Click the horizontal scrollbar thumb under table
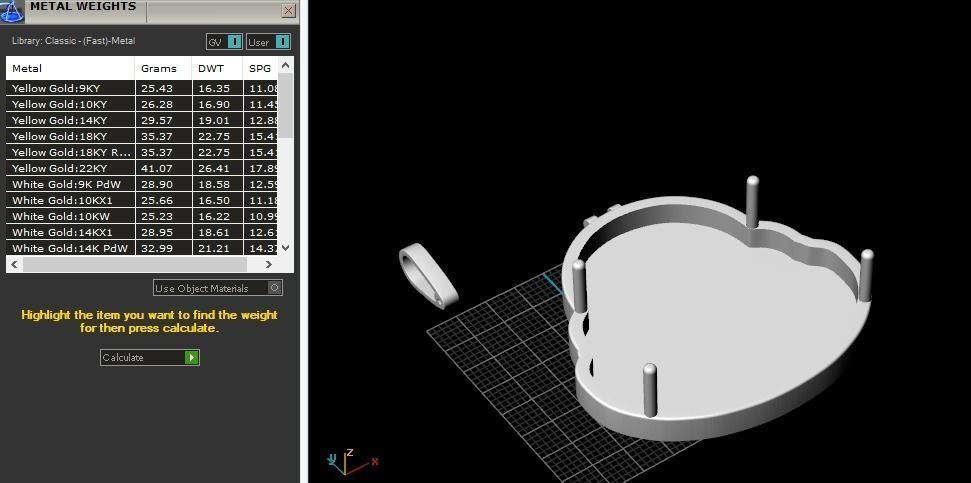Screen dimensions: 971x483 coord(134,264)
